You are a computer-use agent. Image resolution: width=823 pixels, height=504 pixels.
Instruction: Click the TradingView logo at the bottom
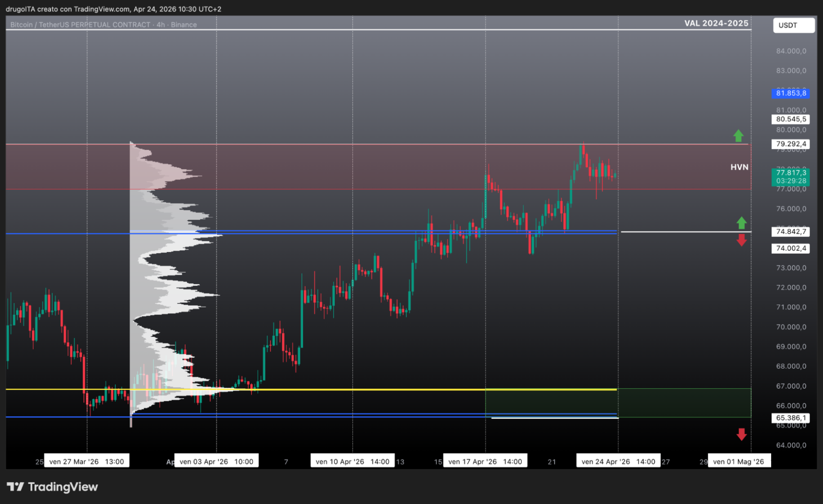click(52, 487)
